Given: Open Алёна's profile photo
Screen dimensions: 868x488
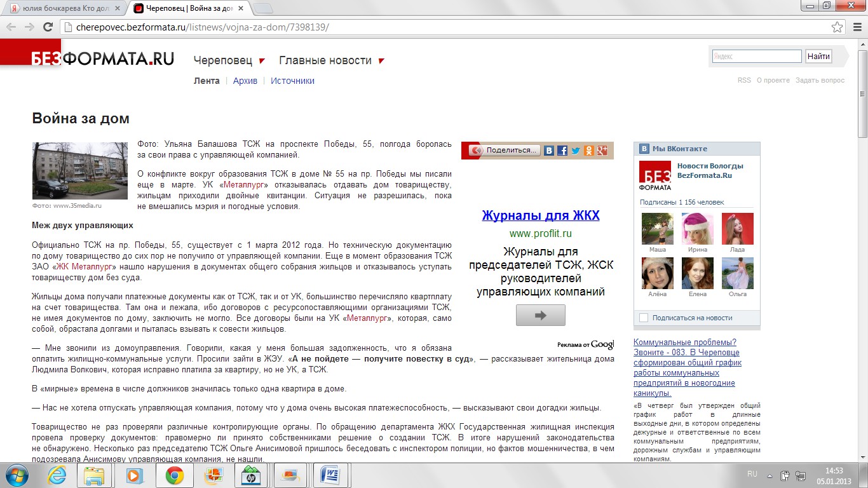Looking at the screenshot, I should [x=658, y=273].
